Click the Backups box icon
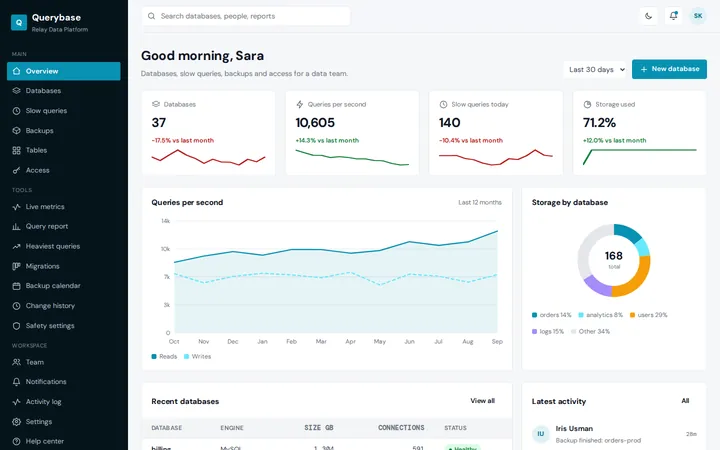 point(17,130)
